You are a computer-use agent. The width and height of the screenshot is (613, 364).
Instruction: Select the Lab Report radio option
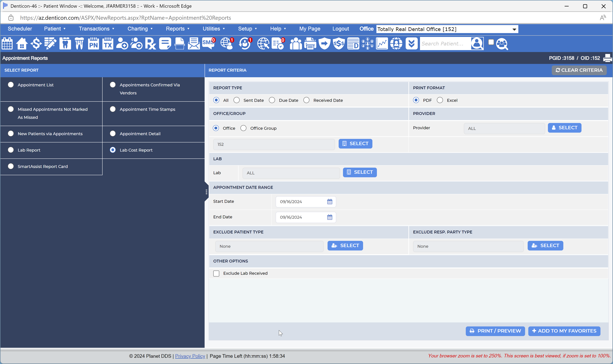click(x=11, y=150)
